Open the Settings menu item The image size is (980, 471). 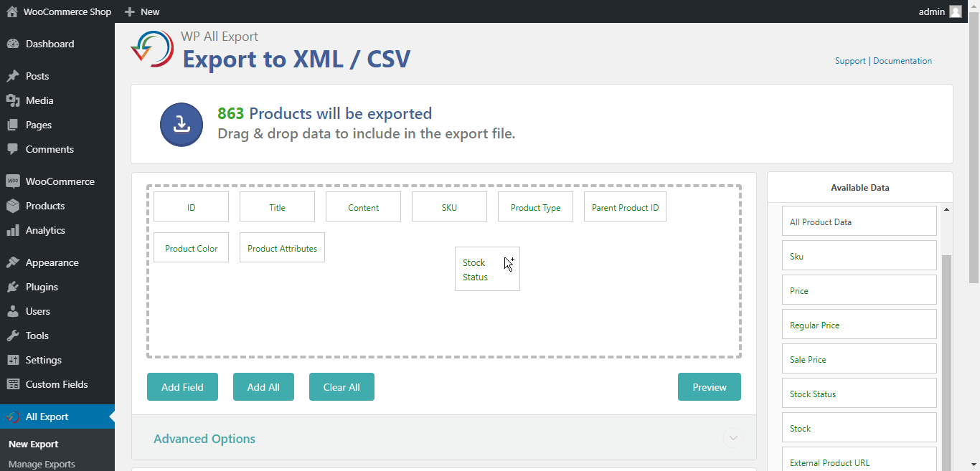tap(57, 360)
